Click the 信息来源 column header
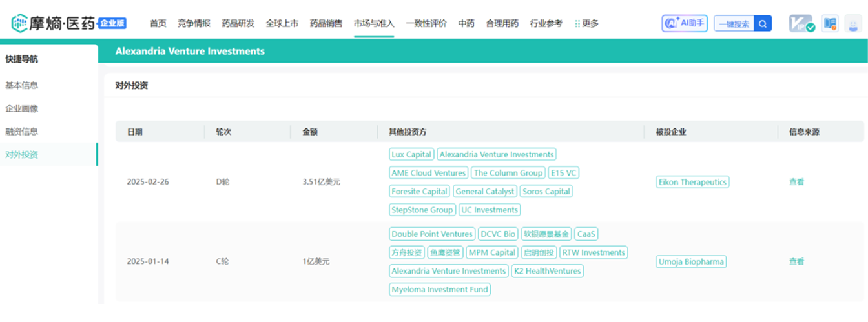This screenshot has width=868, height=322. coord(805,132)
